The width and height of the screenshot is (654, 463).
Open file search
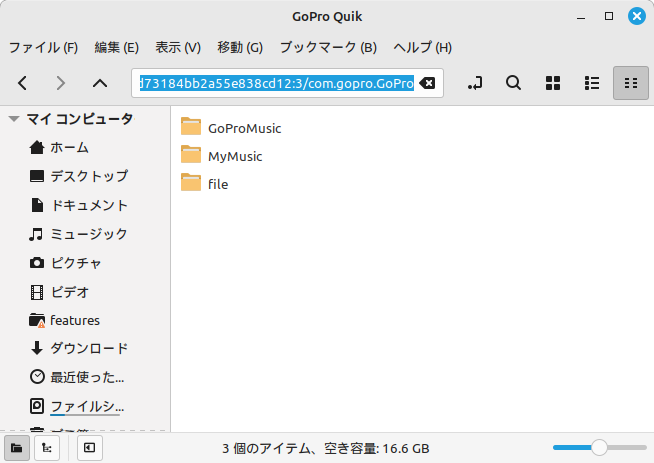tap(513, 83)
